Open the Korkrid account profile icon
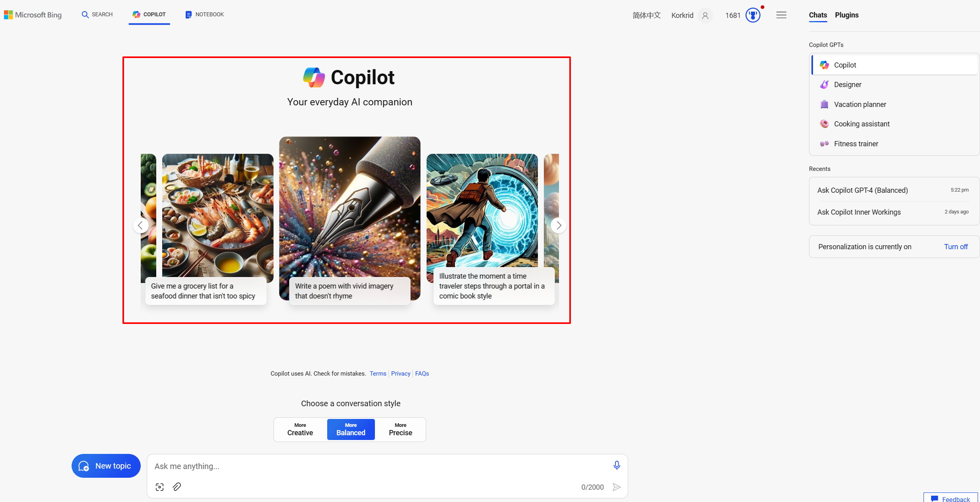Screen dimensions: 980x502 pyautogui.click(x=705, y=16)
